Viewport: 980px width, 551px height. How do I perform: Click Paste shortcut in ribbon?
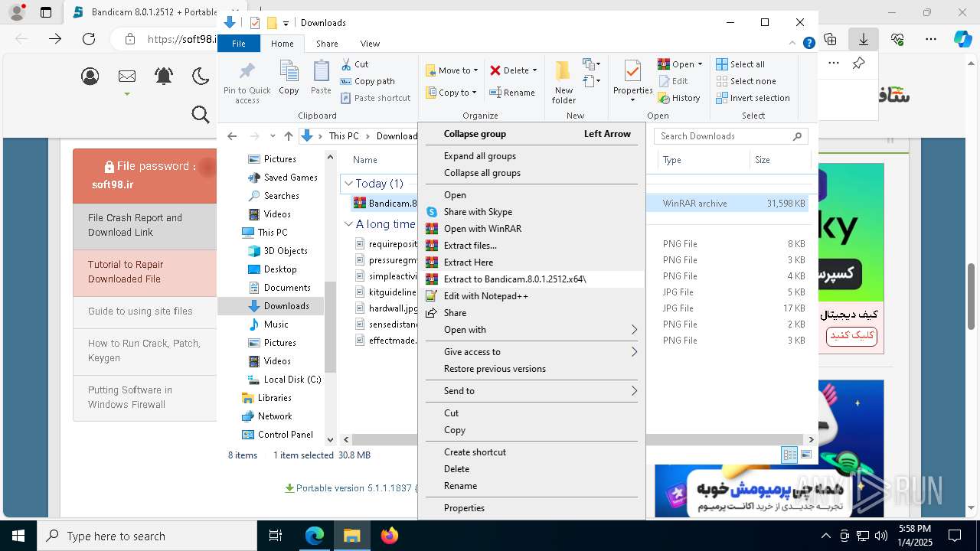click(x=376, y=98)
